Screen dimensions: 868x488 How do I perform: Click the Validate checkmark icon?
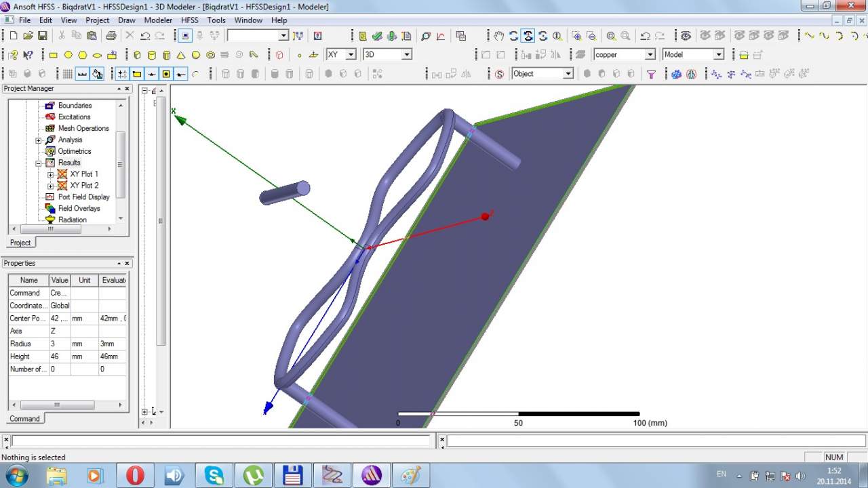click(x=377, y=36)
